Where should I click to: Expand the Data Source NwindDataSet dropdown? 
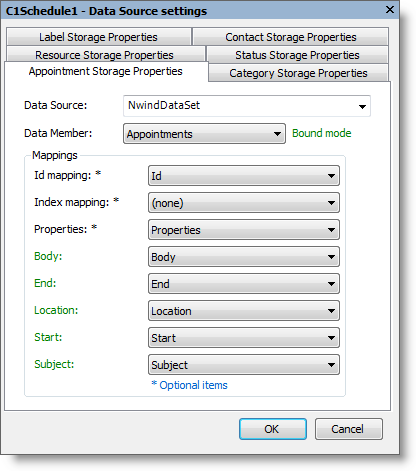[x=247, y=106]
